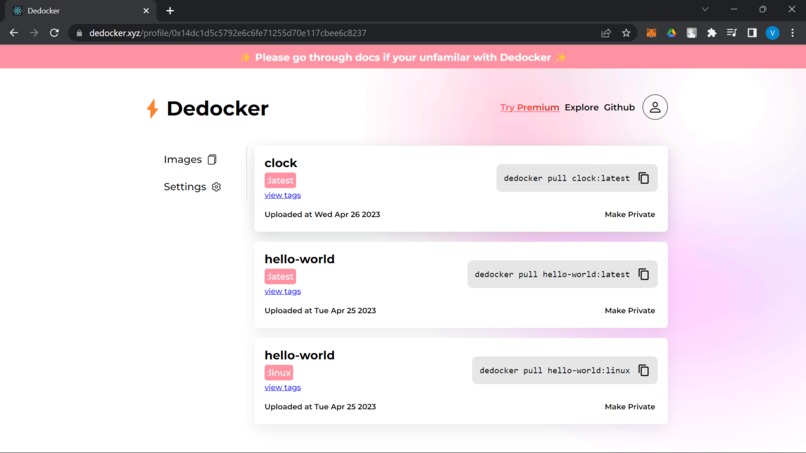Copy the hello-world:linux pull command
This screenshot has width=806, height=453.
[x=644, y=370]
